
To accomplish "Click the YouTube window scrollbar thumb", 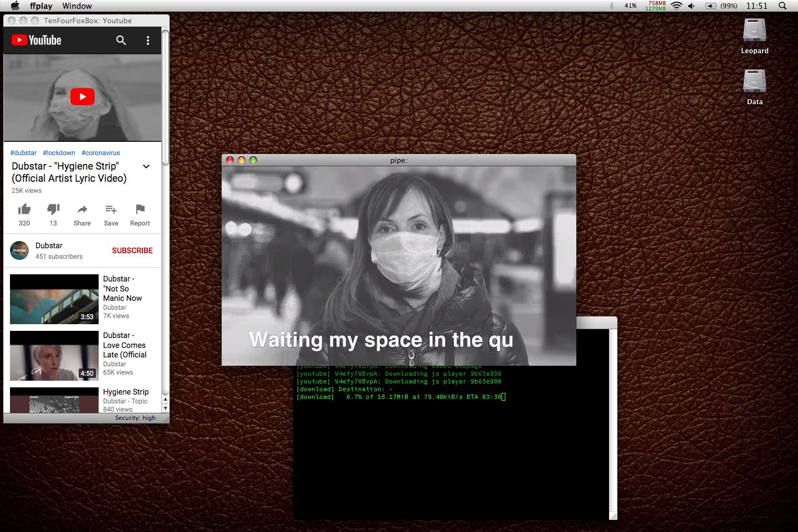I will [x=165, y=97].
